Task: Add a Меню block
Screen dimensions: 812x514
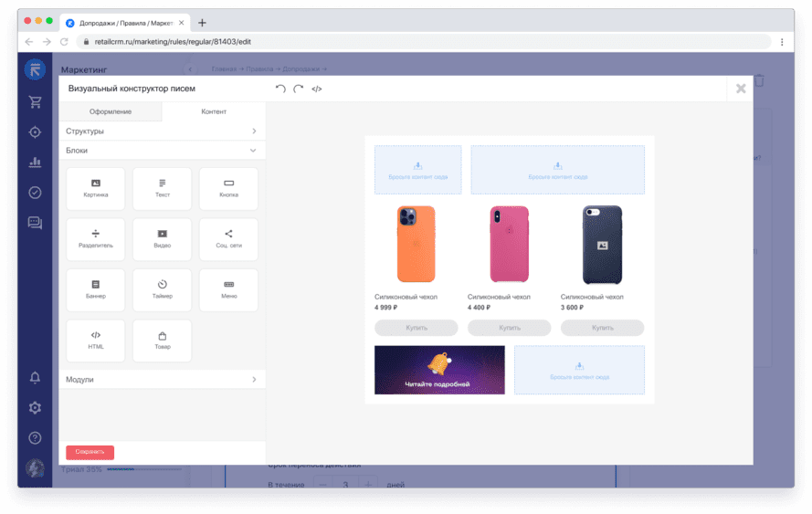Action: (x=228, y=290)
